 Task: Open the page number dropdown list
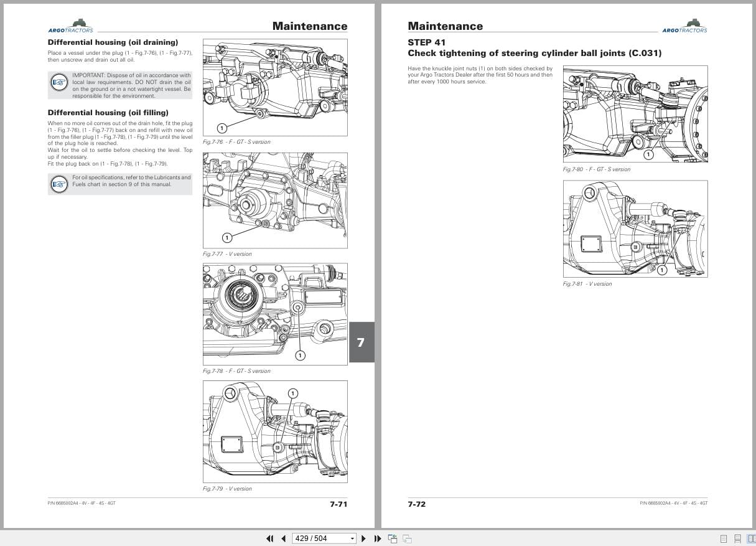coord(352,538)
